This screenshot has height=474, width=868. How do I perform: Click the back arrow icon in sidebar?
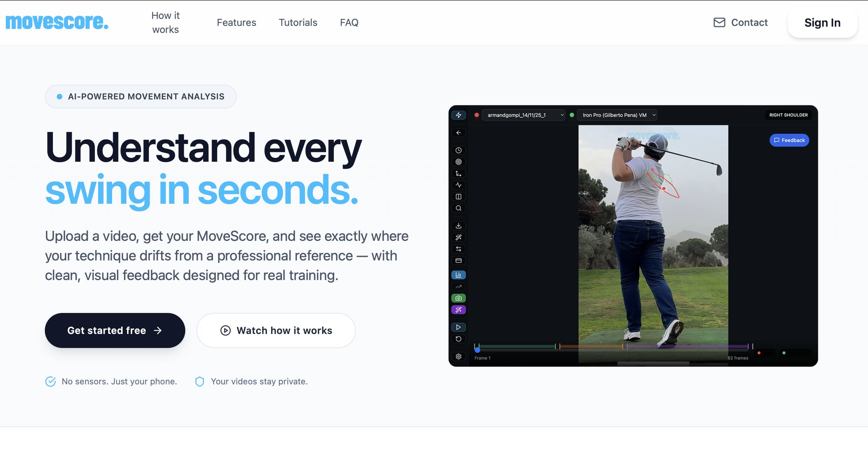(458, 133)
